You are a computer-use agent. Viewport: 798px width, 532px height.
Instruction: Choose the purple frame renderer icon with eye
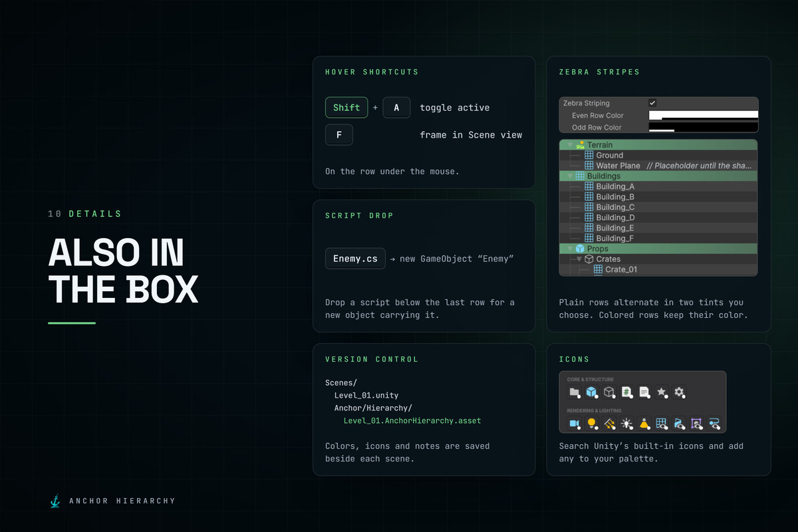[x=697, y=424]
